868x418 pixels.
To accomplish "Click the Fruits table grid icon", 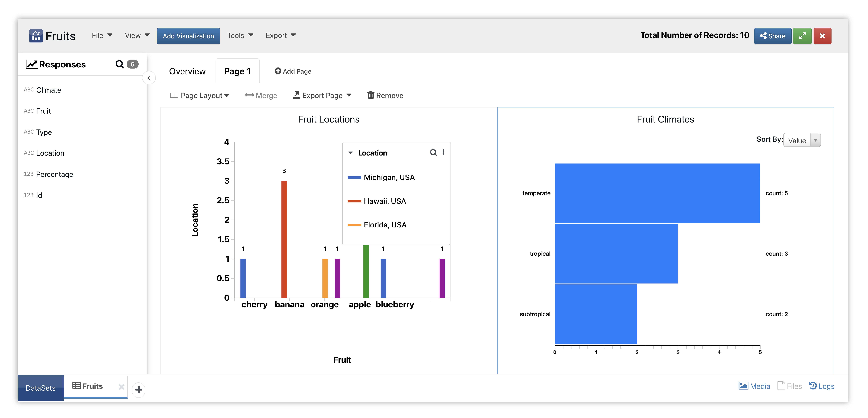I will tap(76, 386).
